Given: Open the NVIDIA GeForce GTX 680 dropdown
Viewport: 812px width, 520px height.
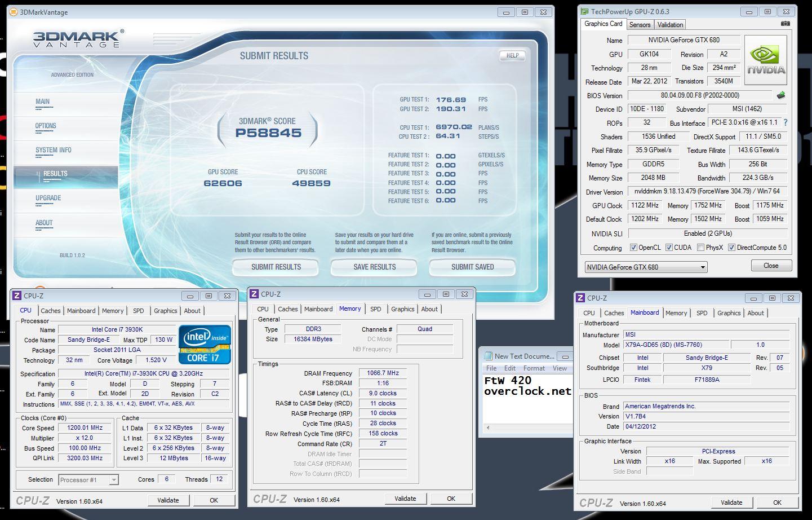Looking at the screenshot, I should click(x=703, y=267).
